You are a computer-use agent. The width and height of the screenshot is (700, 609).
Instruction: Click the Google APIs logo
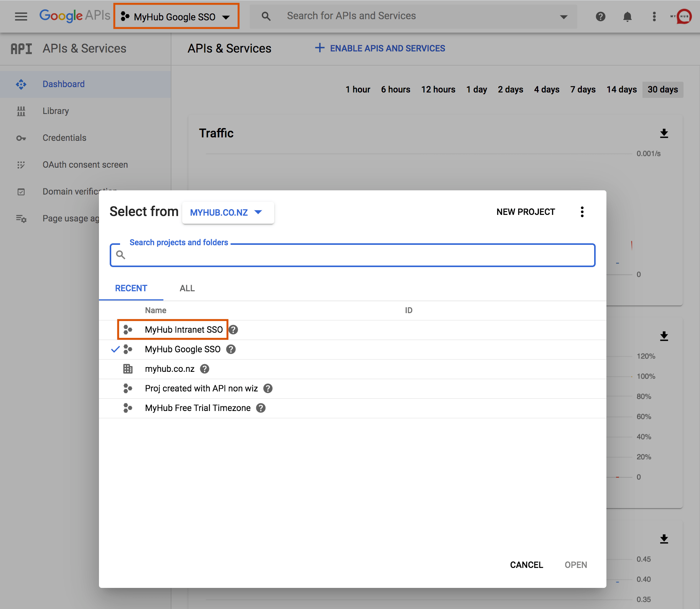pyautogui.click(x=75, y=16)
